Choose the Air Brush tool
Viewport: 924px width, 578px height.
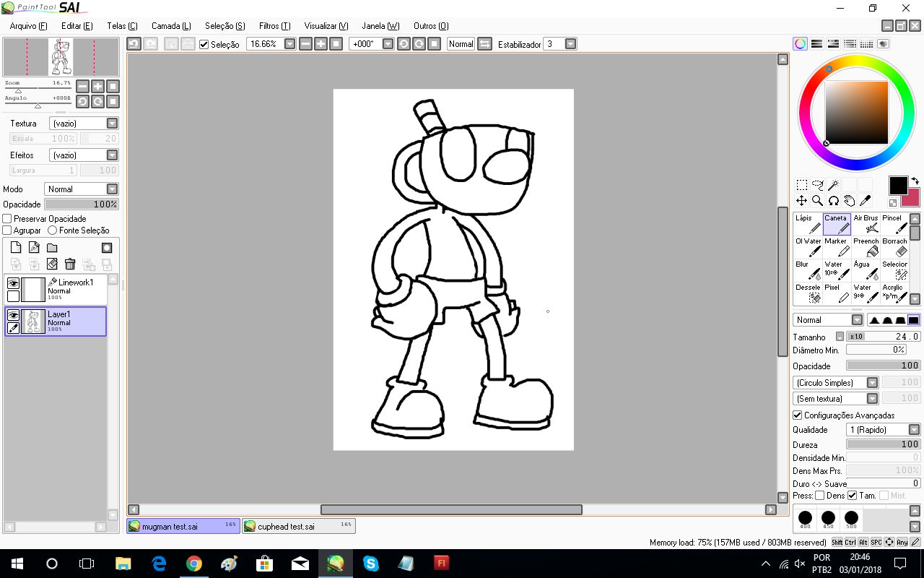click(866, 224)
